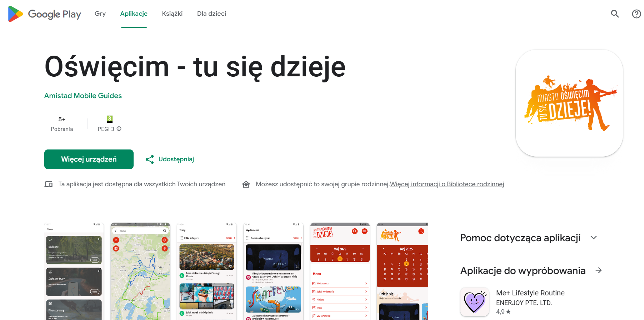
Task: Click the PEGI 3 label text
Action: 106,129
